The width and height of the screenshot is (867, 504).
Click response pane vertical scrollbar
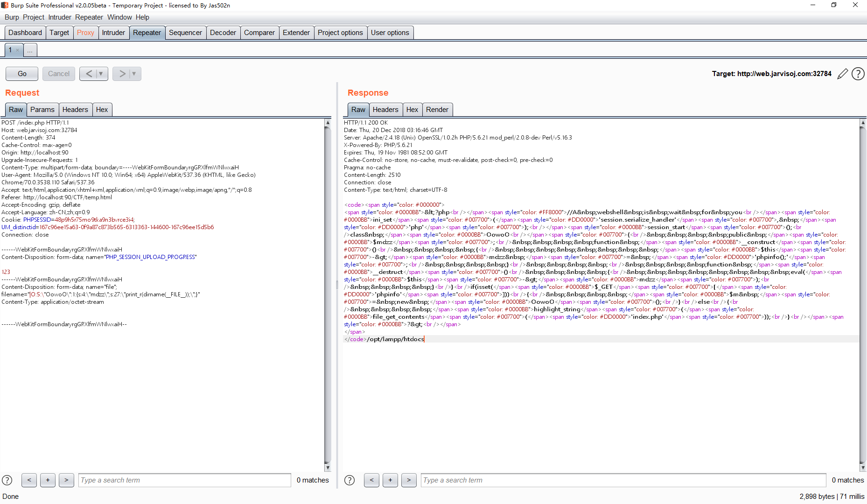click(862, 295)
